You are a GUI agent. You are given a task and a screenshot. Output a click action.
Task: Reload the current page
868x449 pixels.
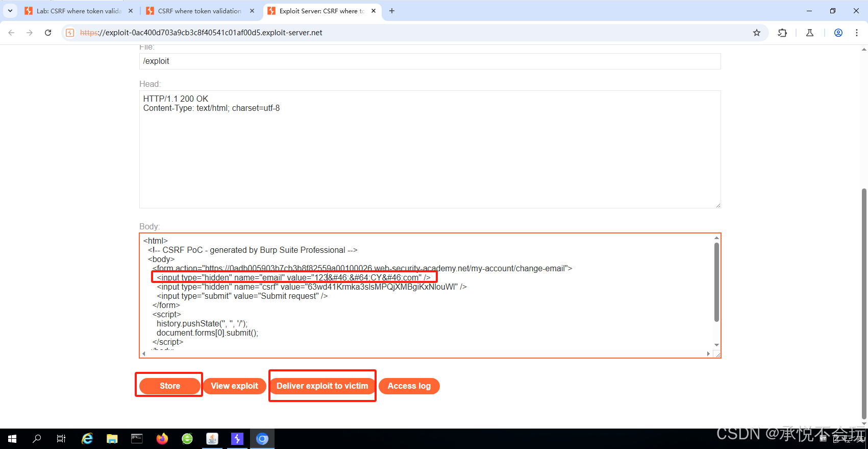point(48,33)
